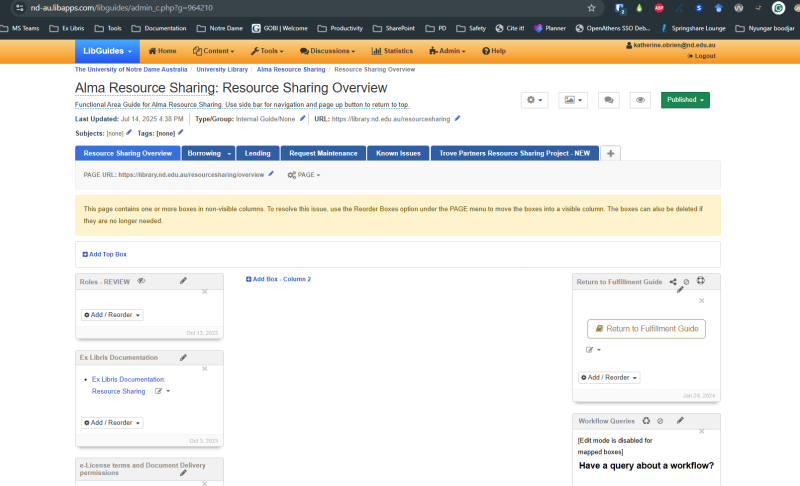The image size is (800, 486).
Task: Edit the Return to Fulfillment Guide box pencil icon
Action: [680, 290]
